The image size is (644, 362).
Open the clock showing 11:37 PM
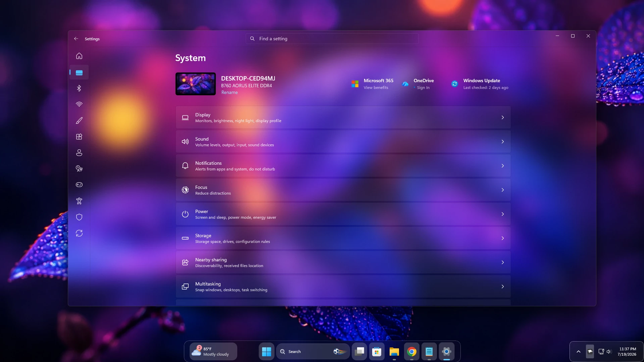point(627,352)
